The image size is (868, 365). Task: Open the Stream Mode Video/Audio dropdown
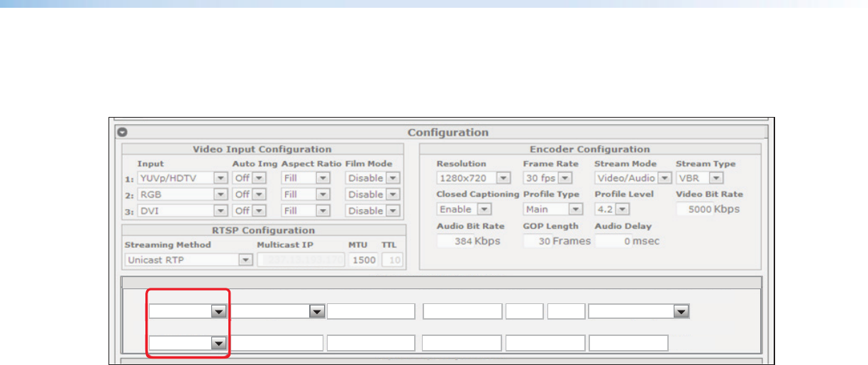tap(633, 178)
